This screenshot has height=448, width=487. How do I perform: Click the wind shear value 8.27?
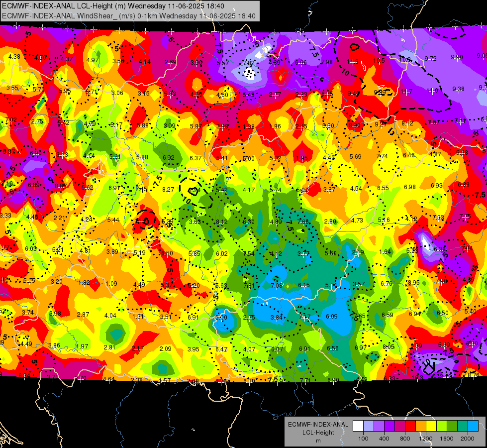click(x=168, y=189)
